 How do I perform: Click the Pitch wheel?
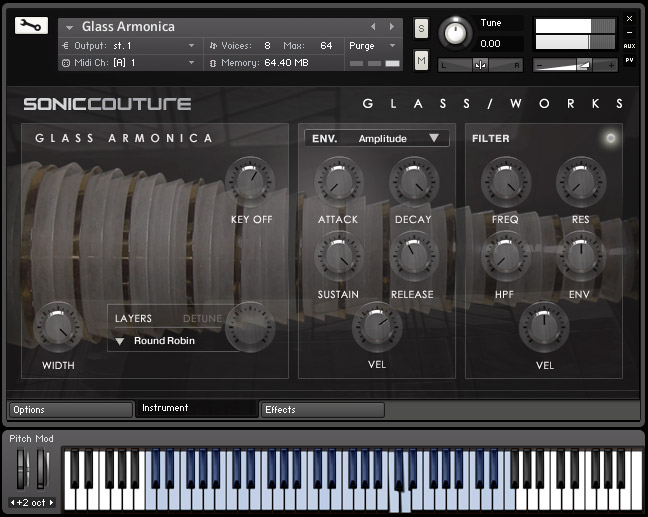click(x=21, y=469)
